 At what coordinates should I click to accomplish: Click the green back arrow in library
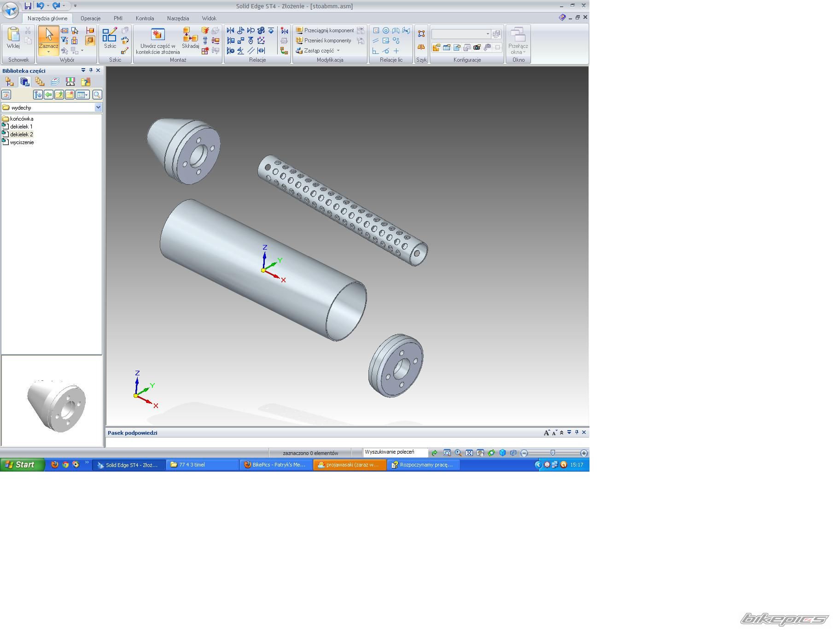[48, 95]
